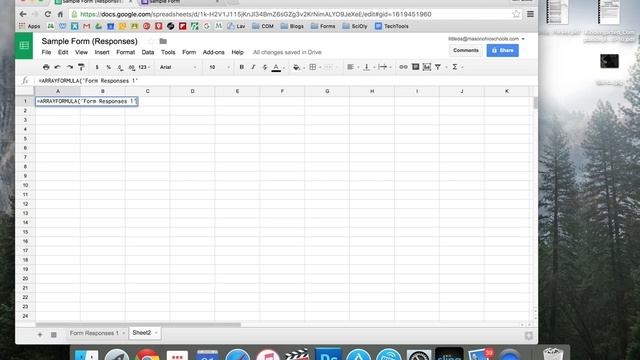Select the Paint format tool
Viewport: 640px width, 360px height.
point(81,67)
